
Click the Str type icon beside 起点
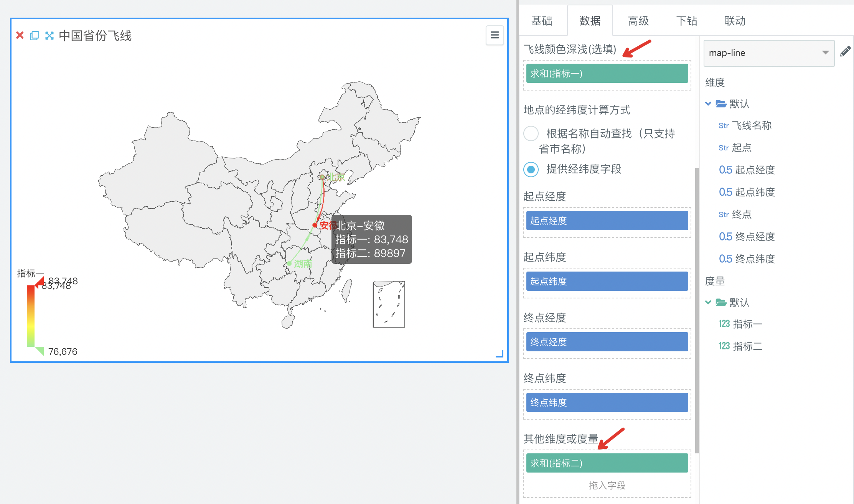(724, 148)
